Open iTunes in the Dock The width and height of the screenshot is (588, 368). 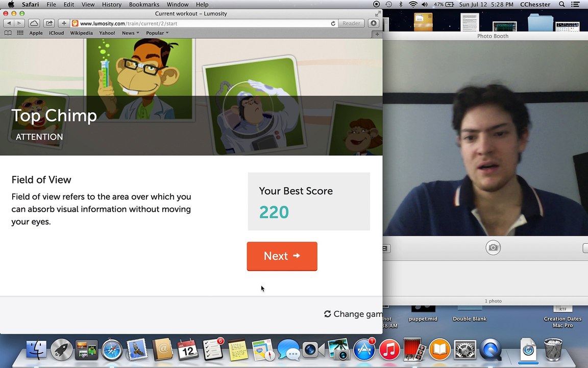[x=389, y=350]
